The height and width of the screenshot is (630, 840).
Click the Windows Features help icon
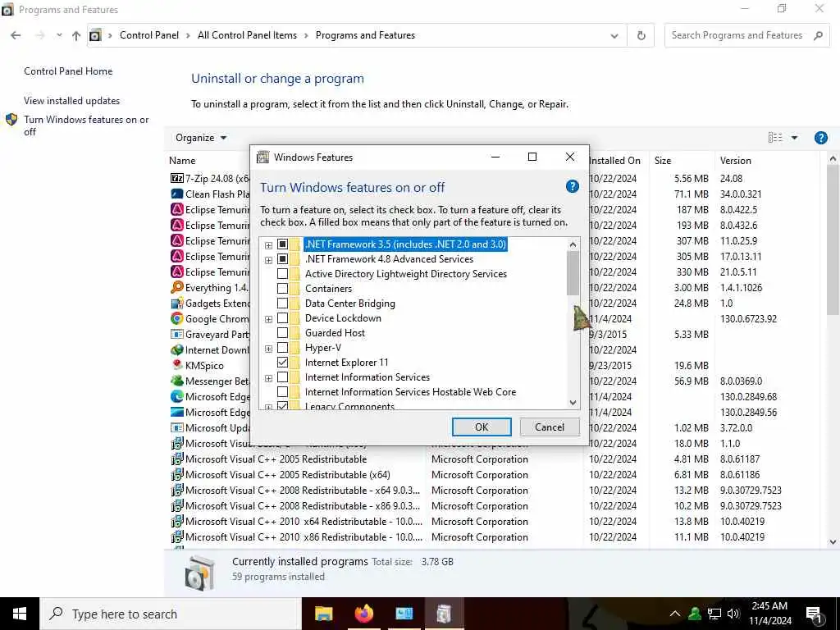pyautogui.click(x=572, y=186)
